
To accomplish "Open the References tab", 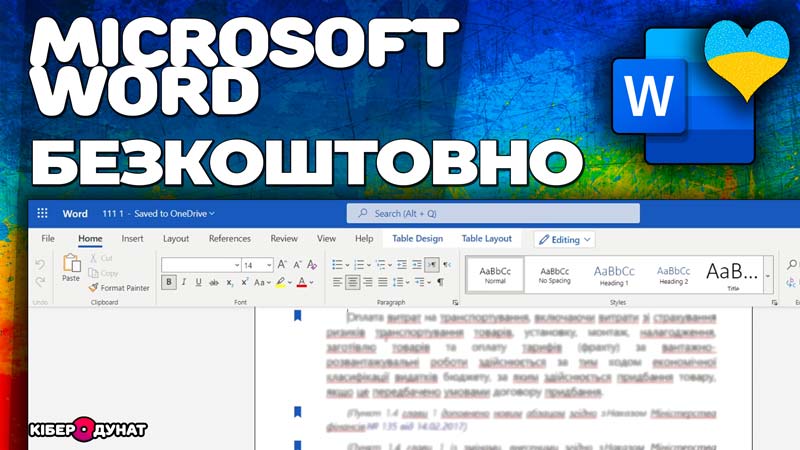I will (x=230, y=238).
